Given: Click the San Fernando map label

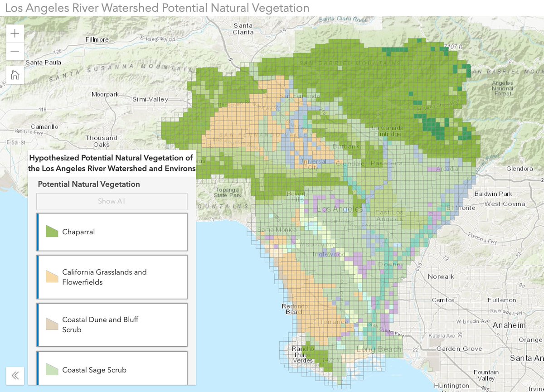Looking at the screenshot, I should (299, 96).
